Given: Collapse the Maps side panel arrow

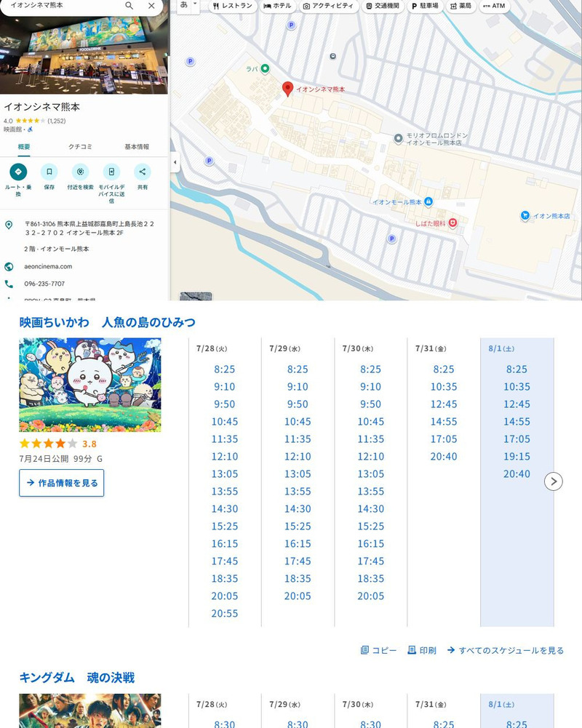Looking at the screenshot, I should (175, 162).
